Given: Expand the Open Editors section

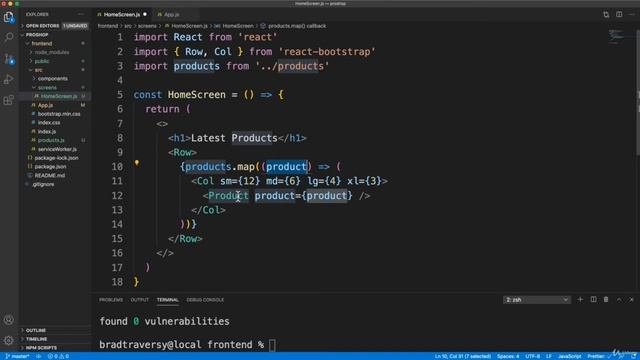Looking at the screenshot, I should 55,26.
